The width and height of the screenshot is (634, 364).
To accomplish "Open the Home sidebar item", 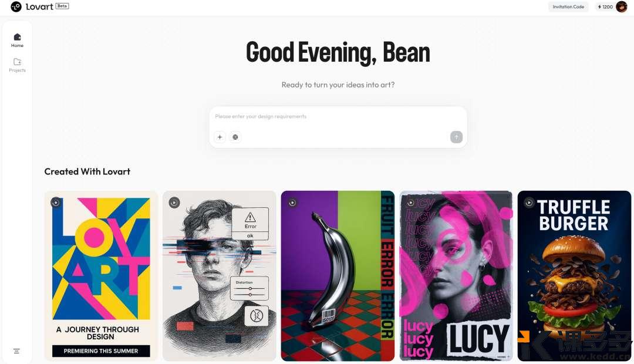I will click(17, 41).
